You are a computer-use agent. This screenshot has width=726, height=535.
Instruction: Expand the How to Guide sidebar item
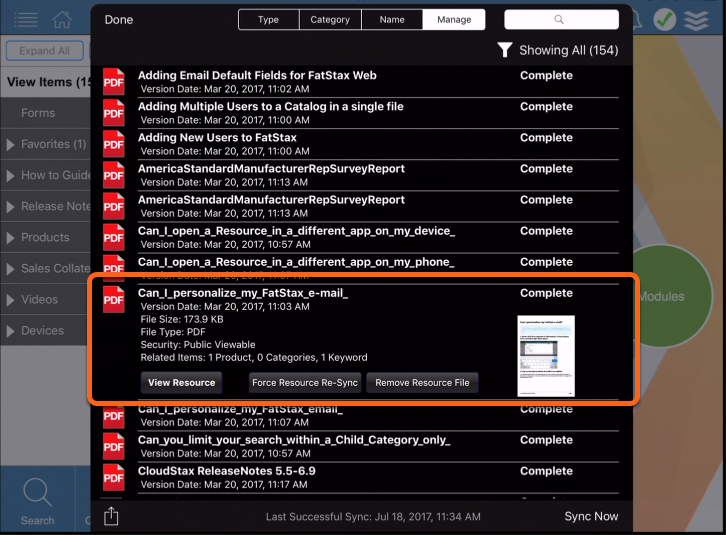(46, 175)
